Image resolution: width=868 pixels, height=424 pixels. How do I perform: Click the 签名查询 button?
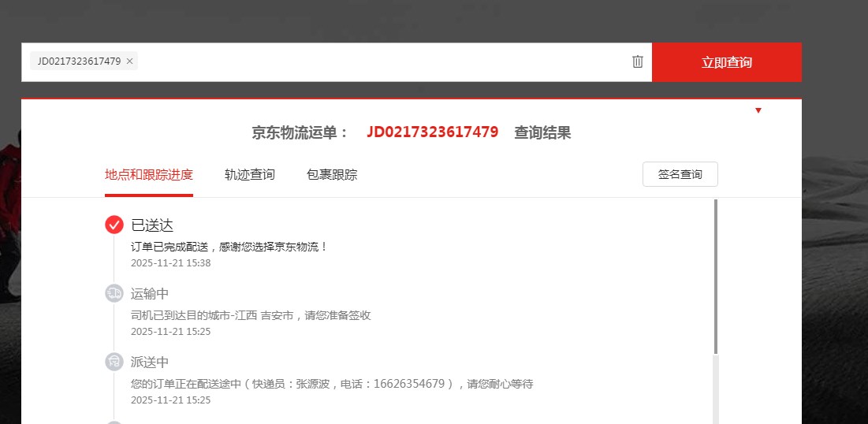coord(680,174)
